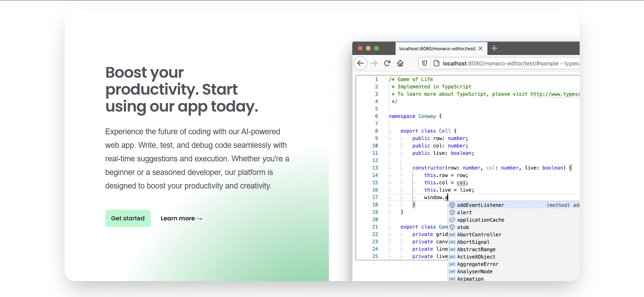Go to the browser home icon
The width and height of the screenshot is (644, 297).
(400, 63)
